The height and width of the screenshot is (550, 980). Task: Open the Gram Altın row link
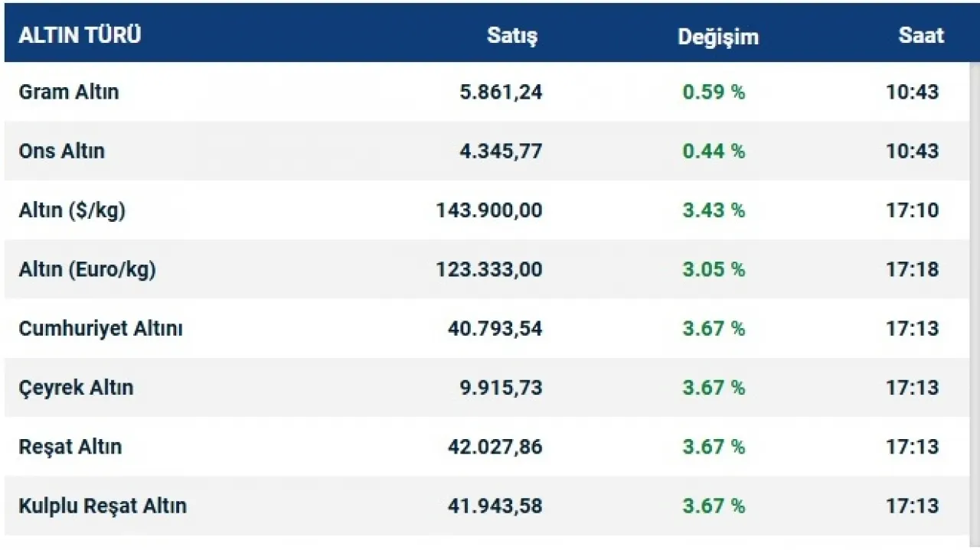(x=69, y=92)
